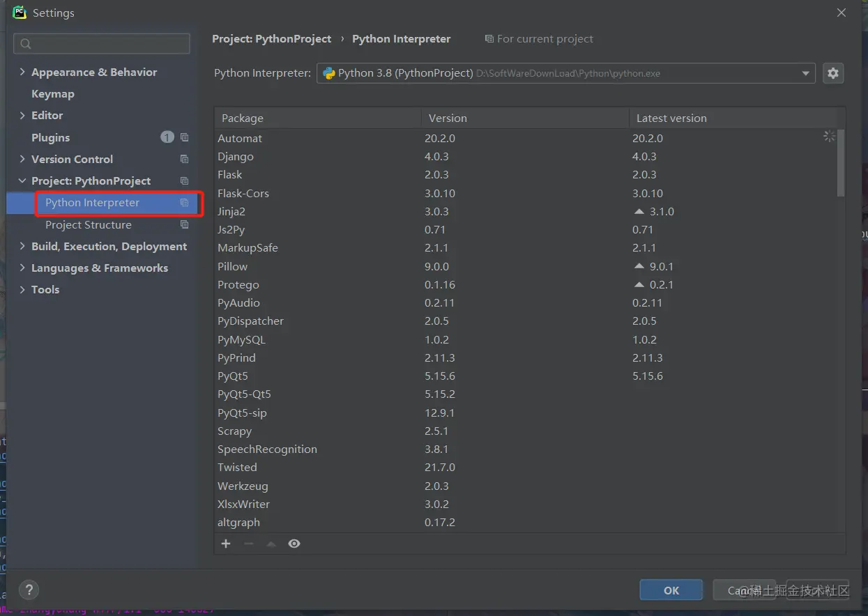This screenshot has width=868, height=616.
Task: Click the upgrade arrow next to Protego 0.2.1
Action: pos(639,284)
